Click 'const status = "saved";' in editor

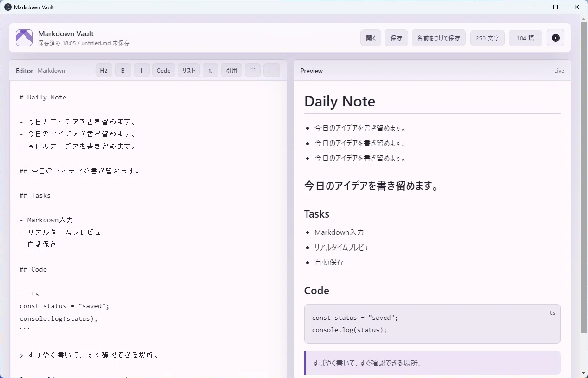tap(65, 306)
